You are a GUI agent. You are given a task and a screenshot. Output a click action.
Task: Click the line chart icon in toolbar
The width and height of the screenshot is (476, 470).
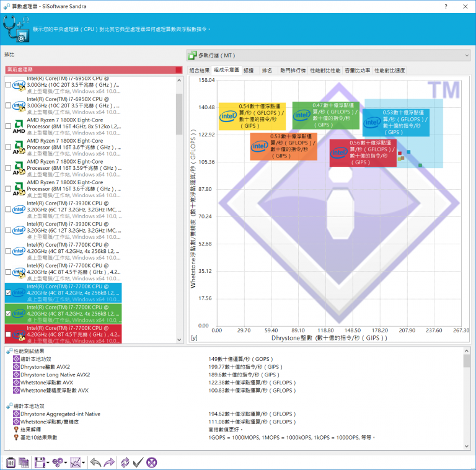76,463
